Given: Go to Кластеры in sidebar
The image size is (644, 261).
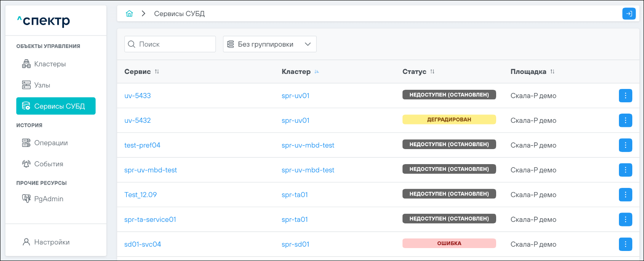Looking at the screenshot, I should pos(50,64).
